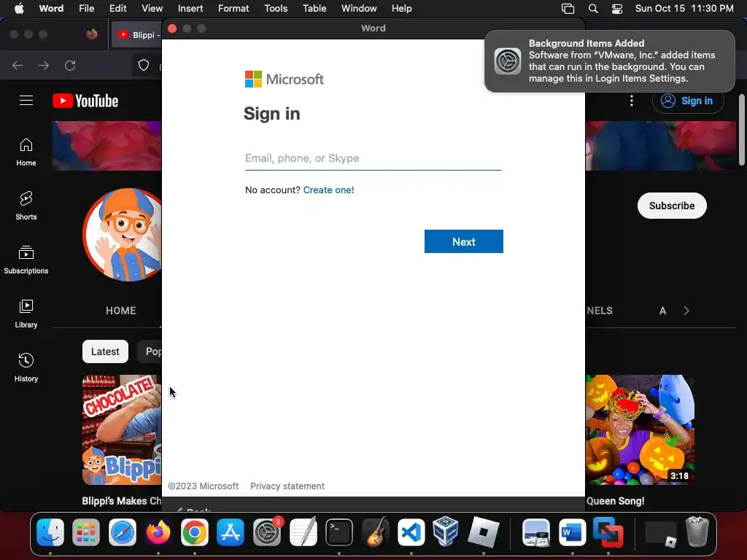Select the HOME channel tab

pos(121,311)
